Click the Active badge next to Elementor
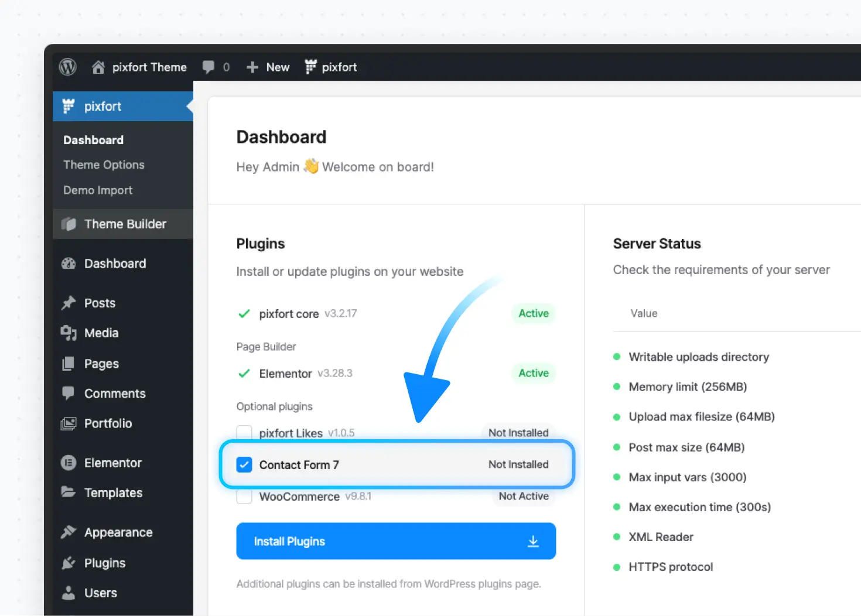 (533, 373)
